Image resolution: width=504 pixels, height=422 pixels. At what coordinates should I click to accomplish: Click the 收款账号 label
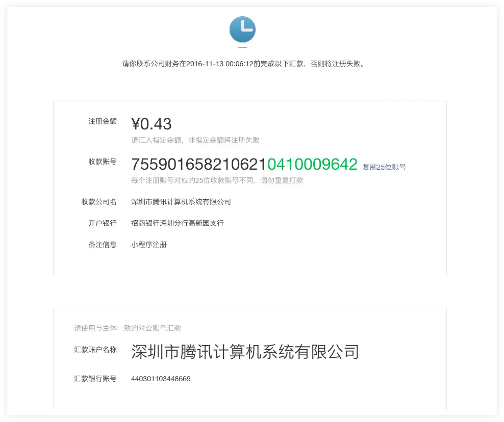pyautogui.click(x=103, y=162)
